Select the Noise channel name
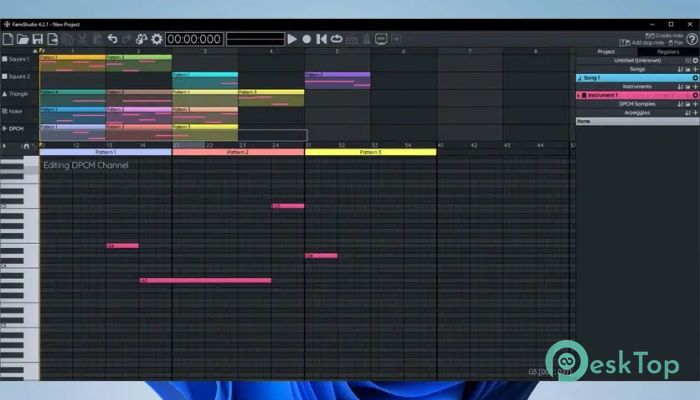The width and height of the screenshot is (700, 400). (x=15, y=111)
